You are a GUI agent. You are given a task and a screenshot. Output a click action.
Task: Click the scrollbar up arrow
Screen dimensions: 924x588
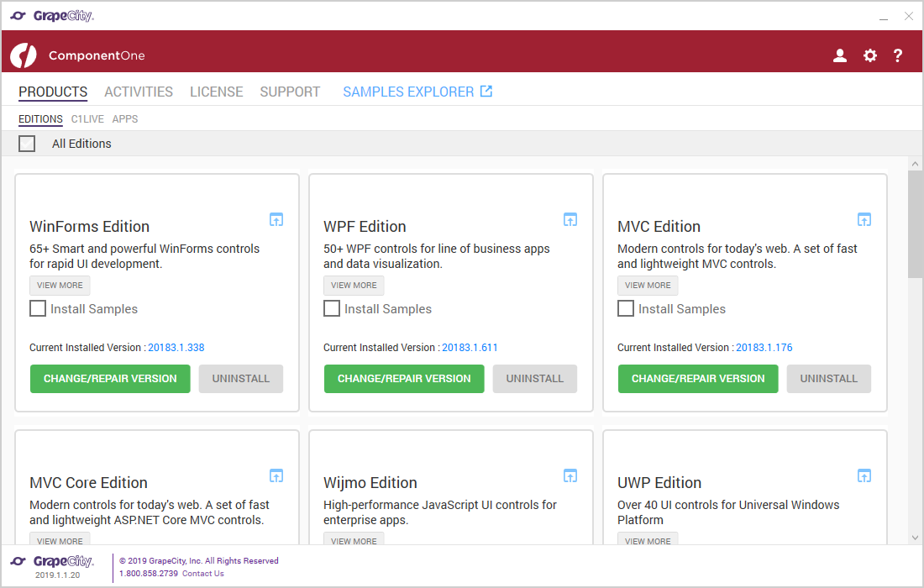click(915, 164)
